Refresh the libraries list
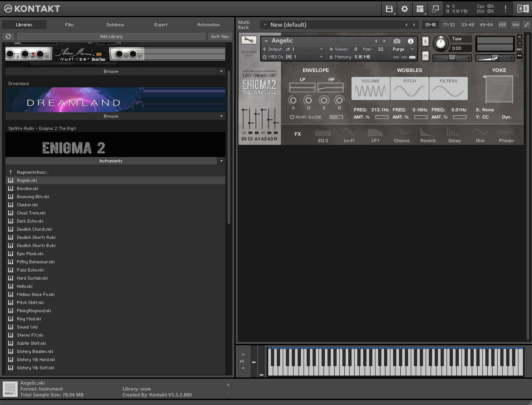This screenshot has height=405, width=532. pyautogui.click(x=9, y=36)
